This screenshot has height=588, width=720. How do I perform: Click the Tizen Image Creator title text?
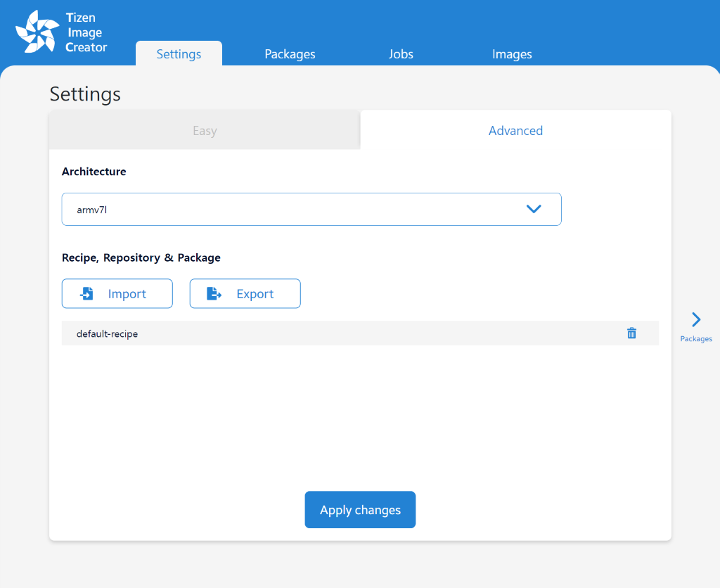86,32
